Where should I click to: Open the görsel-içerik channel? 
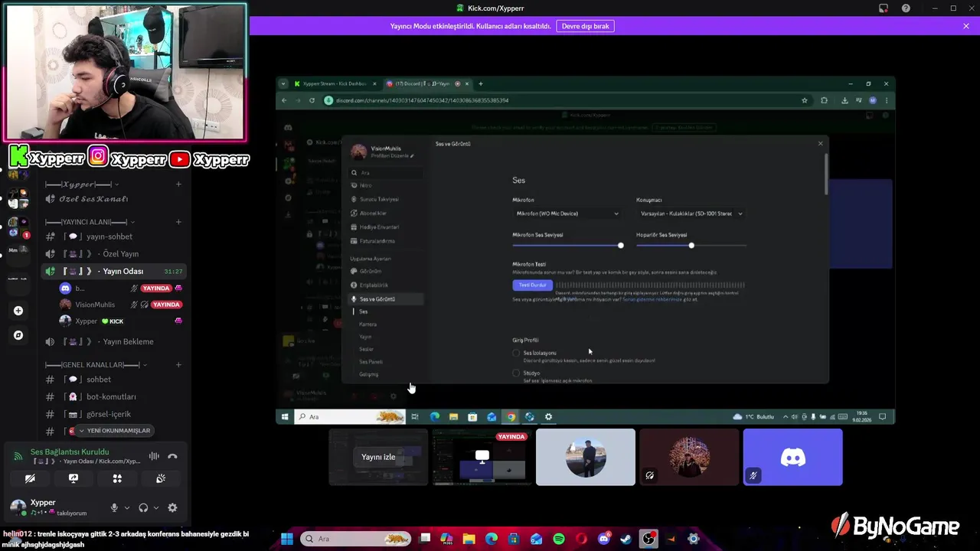pyautogui.click(x=115, y=414)
